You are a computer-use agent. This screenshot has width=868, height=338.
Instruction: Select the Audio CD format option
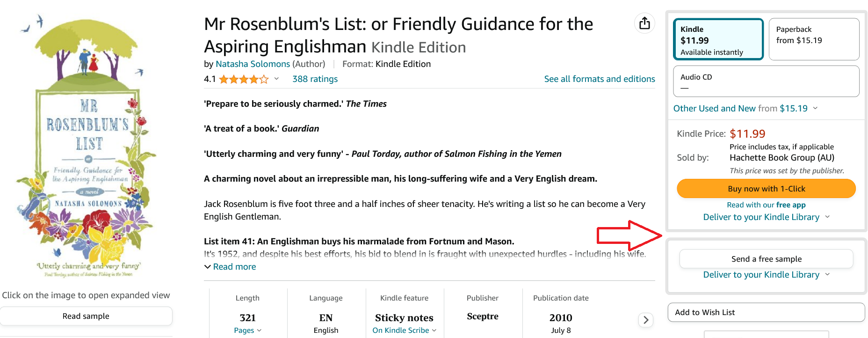pyautogui.click(x=766, y=81)
